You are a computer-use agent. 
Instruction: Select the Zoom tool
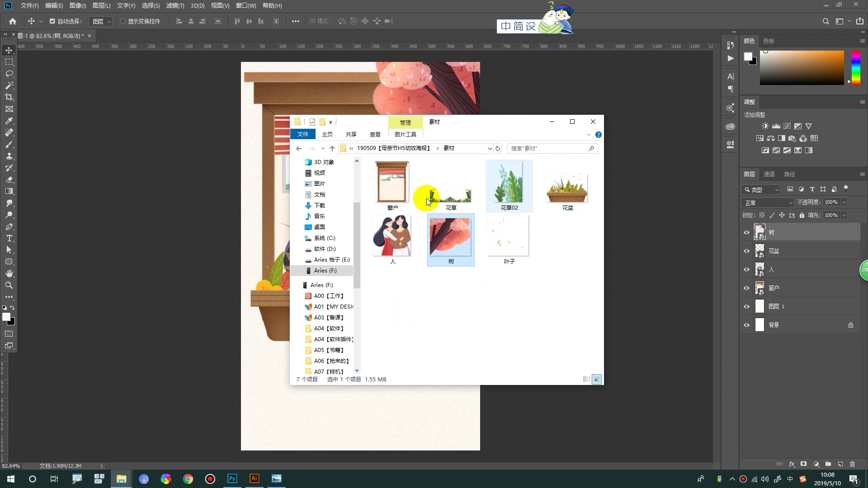(9, 285)
